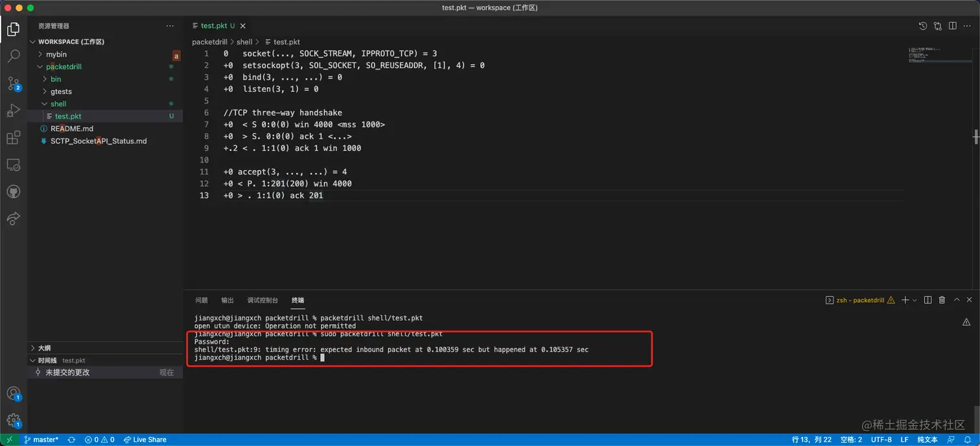
Task: Click line number 9 in the gutter
Action: click(206, 148)
